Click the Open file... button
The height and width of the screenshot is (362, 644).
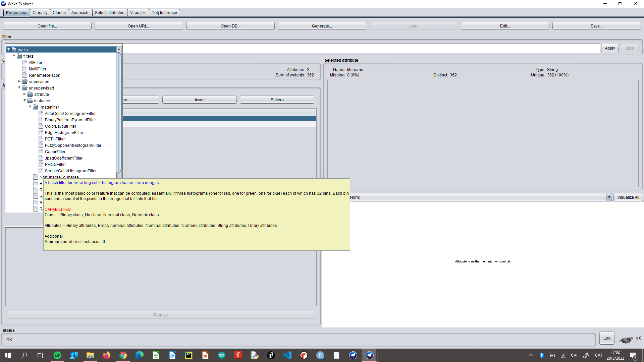click(x=47, y=26)
